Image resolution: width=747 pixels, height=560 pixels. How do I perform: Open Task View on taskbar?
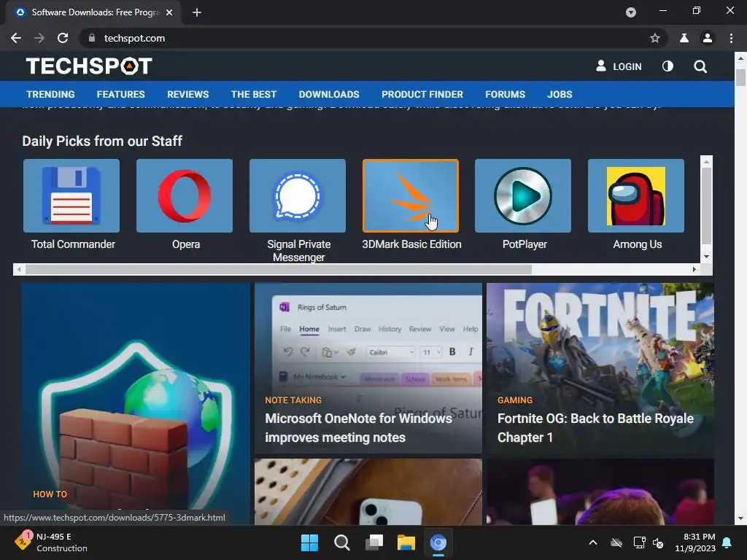pos(374,542)
